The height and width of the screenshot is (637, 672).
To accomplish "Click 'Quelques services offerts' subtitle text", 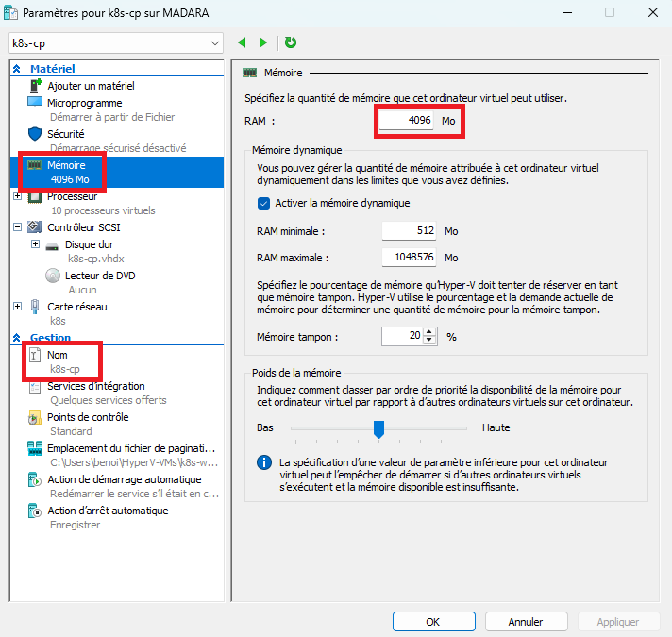I will tap(109, 400).
